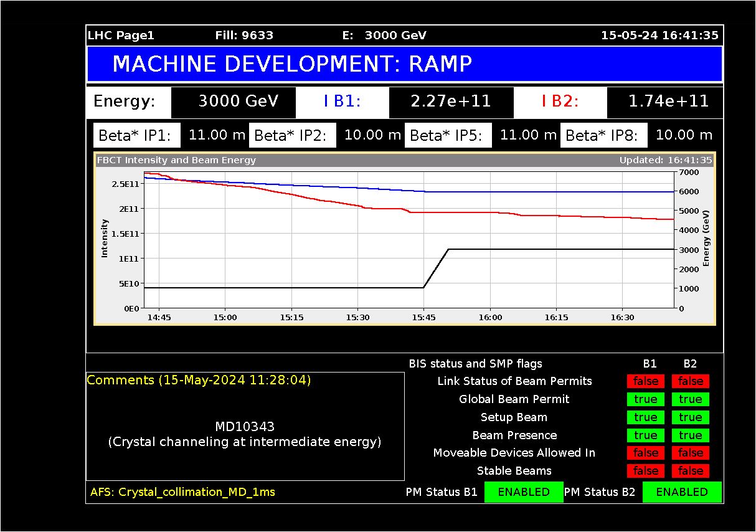Click the "Beta* IP2:" label
Image resolution: width=756 pixels, height=532 pixels.
click(x=293, y=135)
